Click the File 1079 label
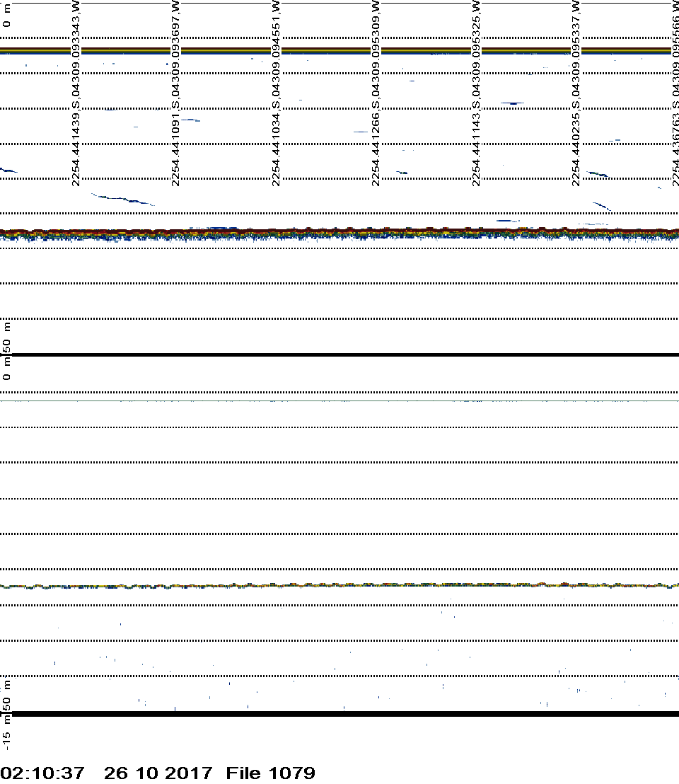Screen dimensions: 679x784 pos(270,773)
